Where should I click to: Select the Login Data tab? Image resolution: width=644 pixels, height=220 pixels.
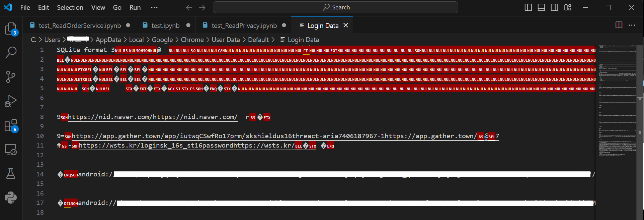pyautogui.click(x=322, y=25)
